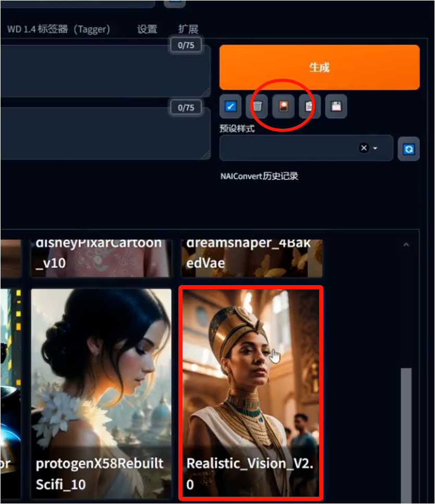Click the trash can clear-prompt icon
Viewport: 435px width, 504px height.
point(257,106)
